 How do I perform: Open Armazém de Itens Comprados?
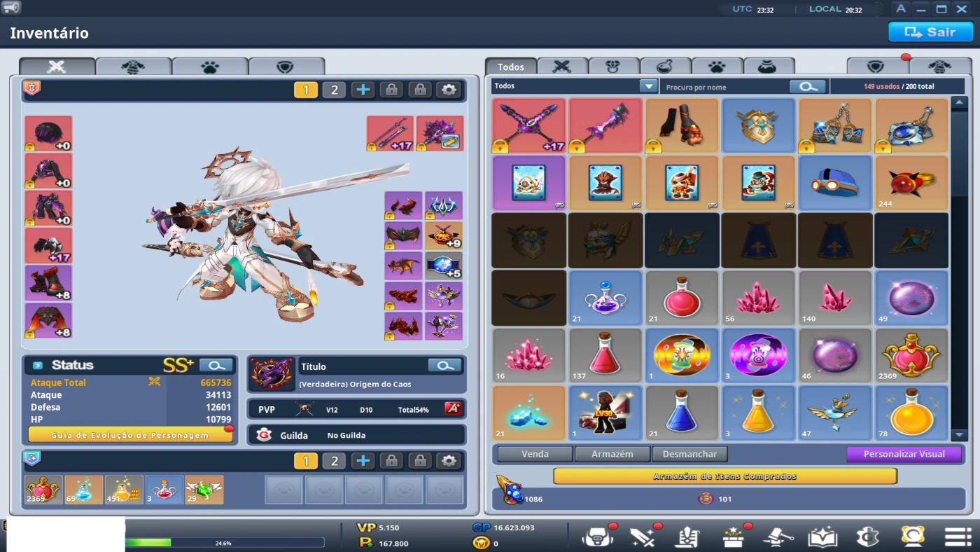pos(725,476)
